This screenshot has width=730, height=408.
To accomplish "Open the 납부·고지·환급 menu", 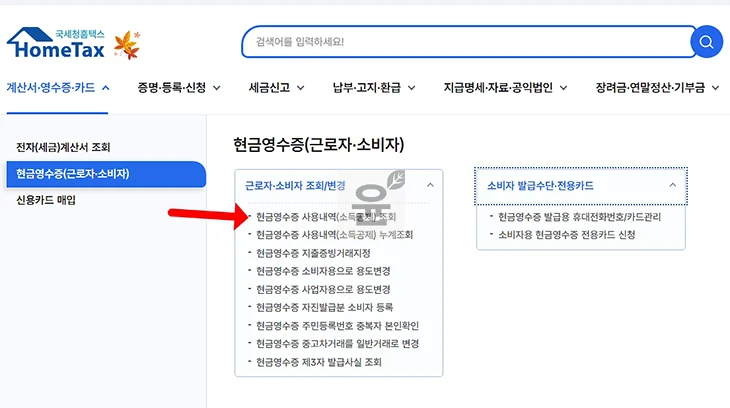I will tap(373, 88).
